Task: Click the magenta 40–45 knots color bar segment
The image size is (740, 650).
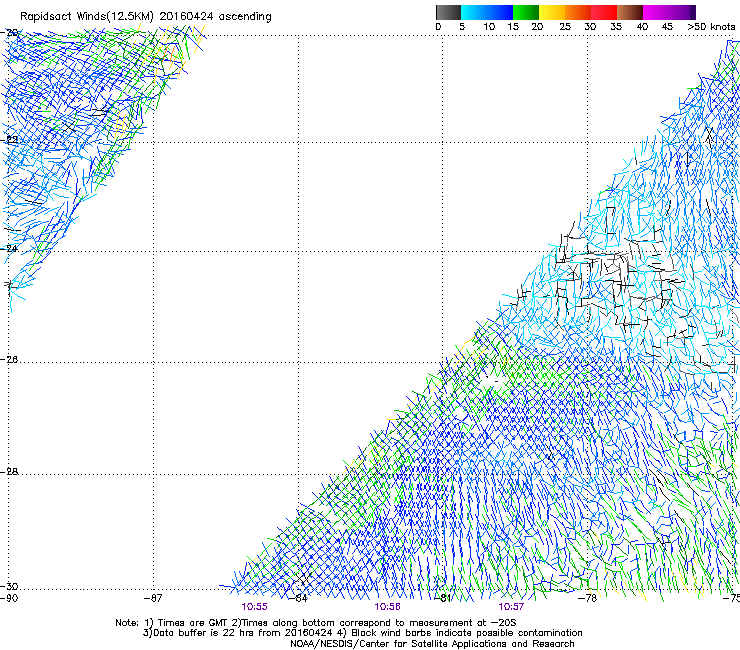Action: [x=656, y=12]
